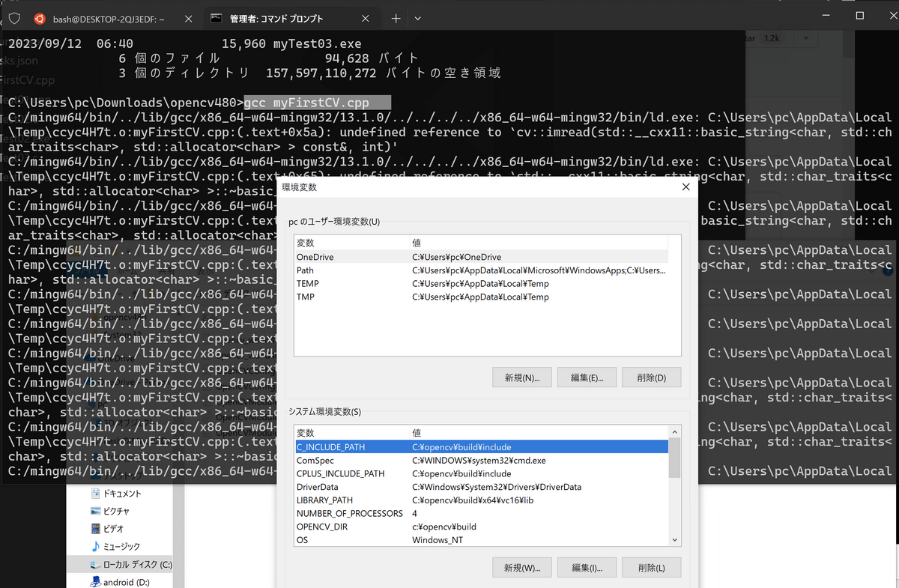The height and width of the screenshot is (588, 899).
Task: Click user 編集(E)... button
Action: point(587,378)
